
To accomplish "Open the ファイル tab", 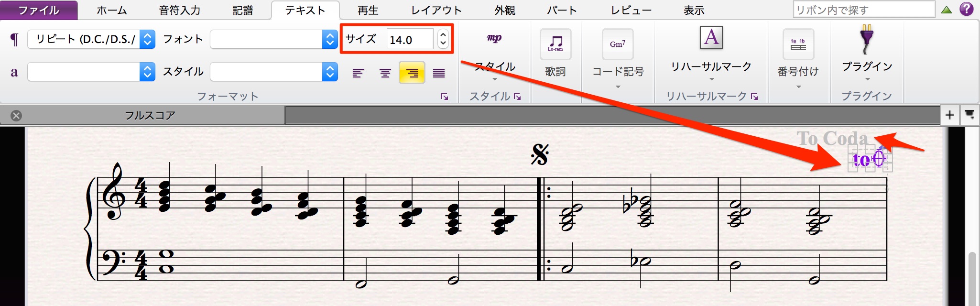I will 39,10.
